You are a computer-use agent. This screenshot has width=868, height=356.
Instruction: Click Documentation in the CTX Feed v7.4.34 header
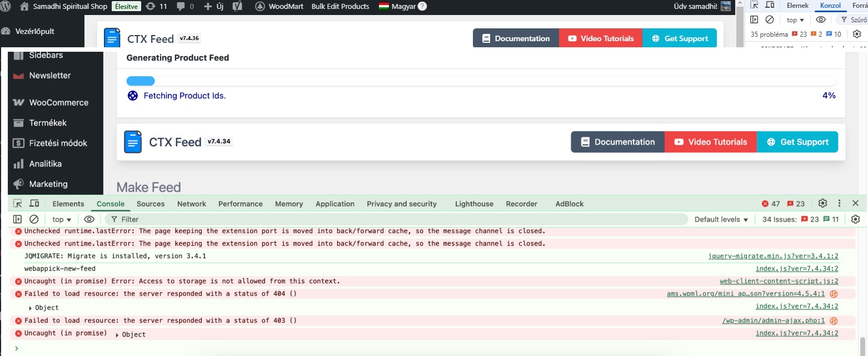(x=618, y=142)
